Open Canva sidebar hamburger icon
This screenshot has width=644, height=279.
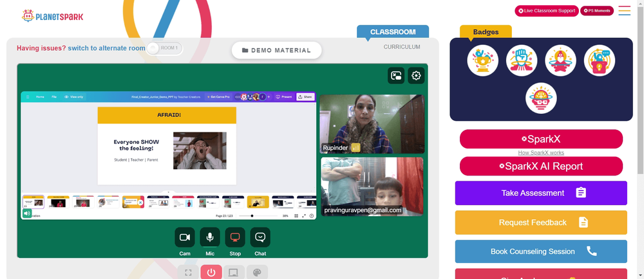pyautogui.click(x=28, y=97)
